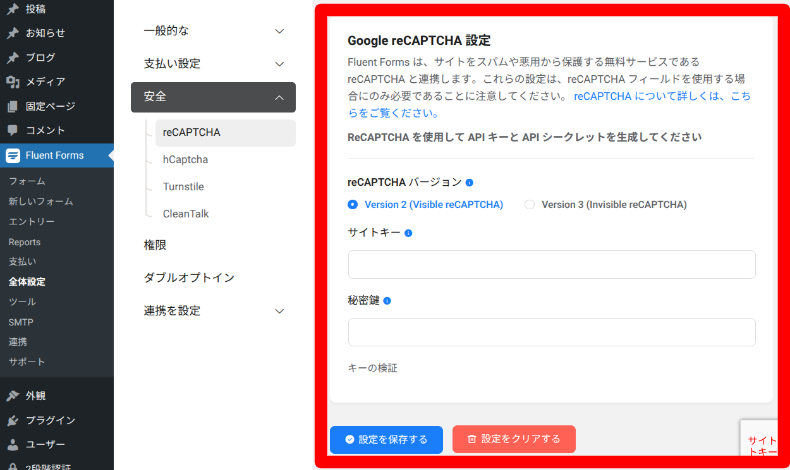Expand the 支払い設定 section chevron
Viewport: 790px width, 470px height.
tap(279, 64)
